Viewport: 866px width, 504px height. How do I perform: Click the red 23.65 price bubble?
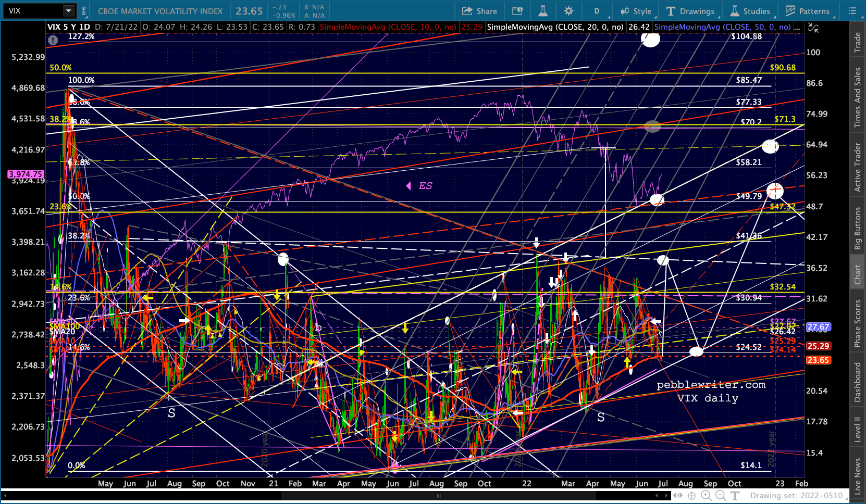click(818, 360)
